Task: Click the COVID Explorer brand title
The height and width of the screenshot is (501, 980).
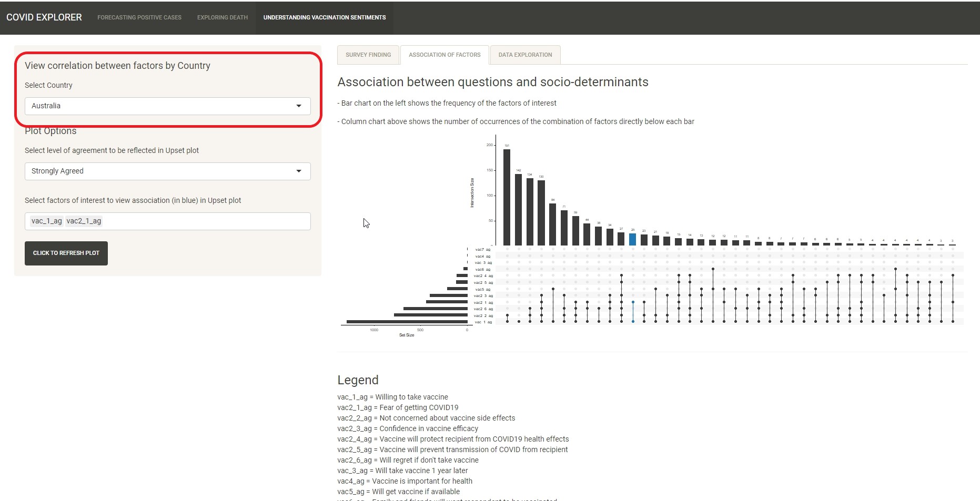Action: pyautogui.click(x=44, y=17)
